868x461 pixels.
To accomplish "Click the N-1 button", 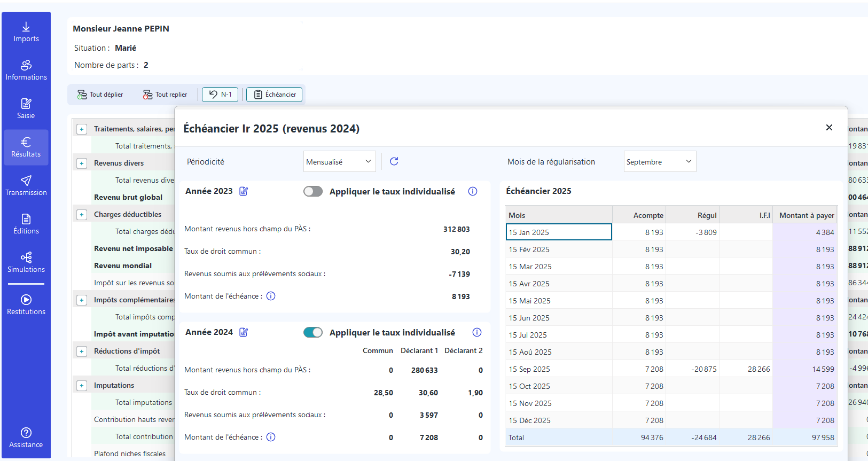I will coord(220,95).
